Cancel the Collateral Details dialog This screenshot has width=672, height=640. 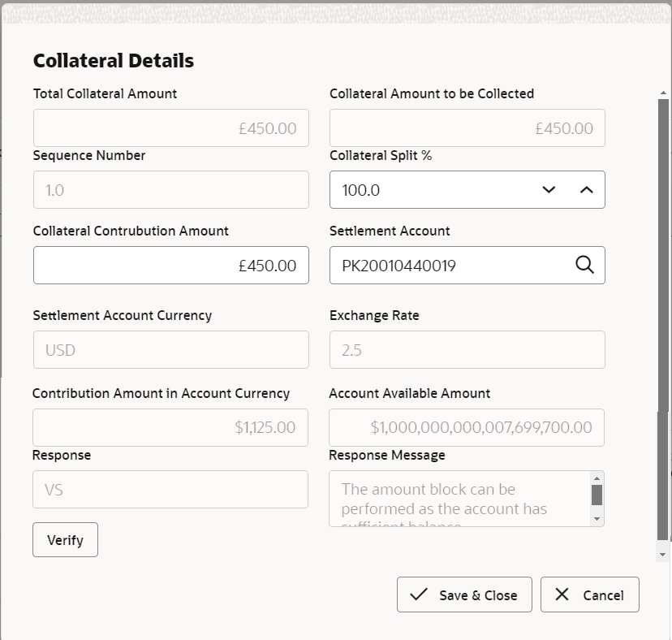pos(589,595)
